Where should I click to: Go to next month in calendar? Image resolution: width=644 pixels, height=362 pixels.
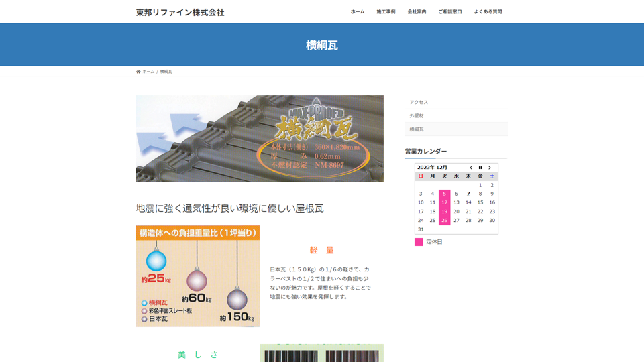pos(490,168)
